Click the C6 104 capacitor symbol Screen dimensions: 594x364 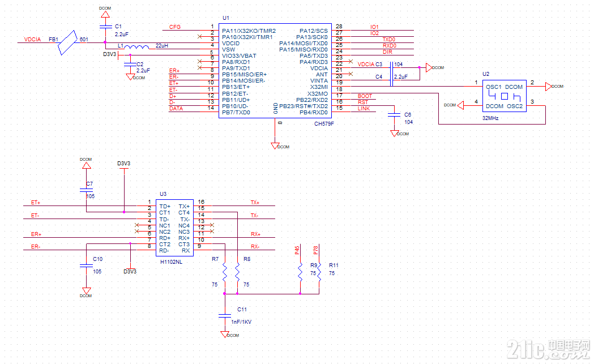[x=394, y=114]
